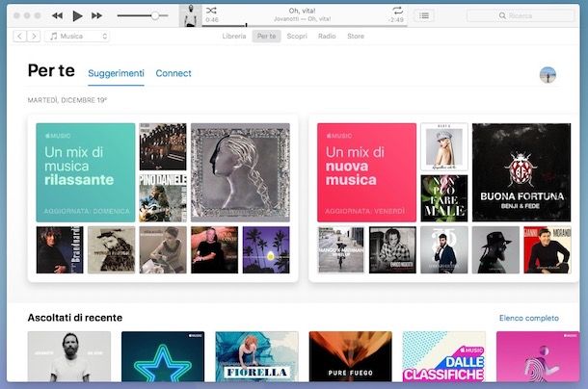This screenshot has height=389, width=588.
Task: Open the Pure Fuego playlist
Action: [x=350, y=356]
